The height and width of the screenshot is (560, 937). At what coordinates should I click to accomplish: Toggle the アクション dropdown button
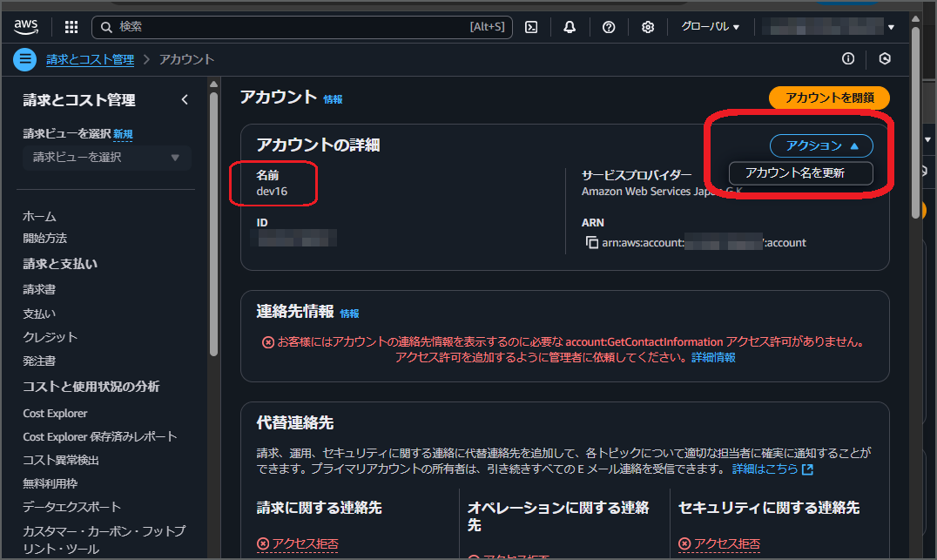tap(821, 145)
